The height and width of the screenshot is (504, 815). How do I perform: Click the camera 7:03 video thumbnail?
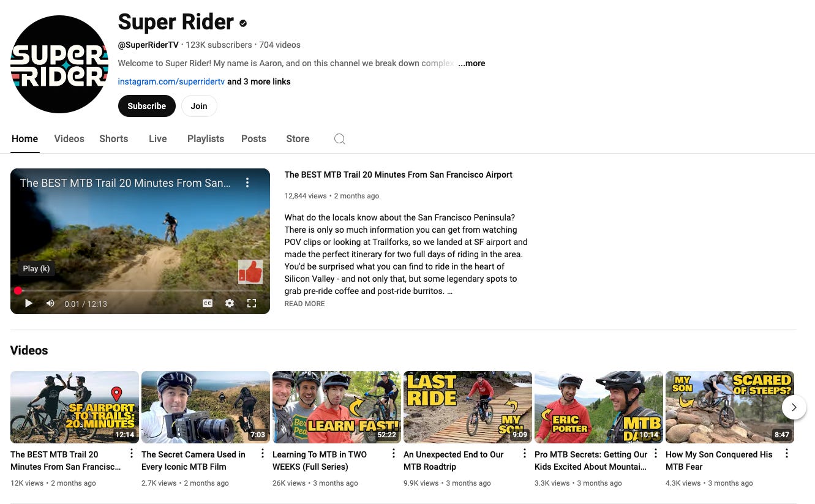[x=206, y=407]
